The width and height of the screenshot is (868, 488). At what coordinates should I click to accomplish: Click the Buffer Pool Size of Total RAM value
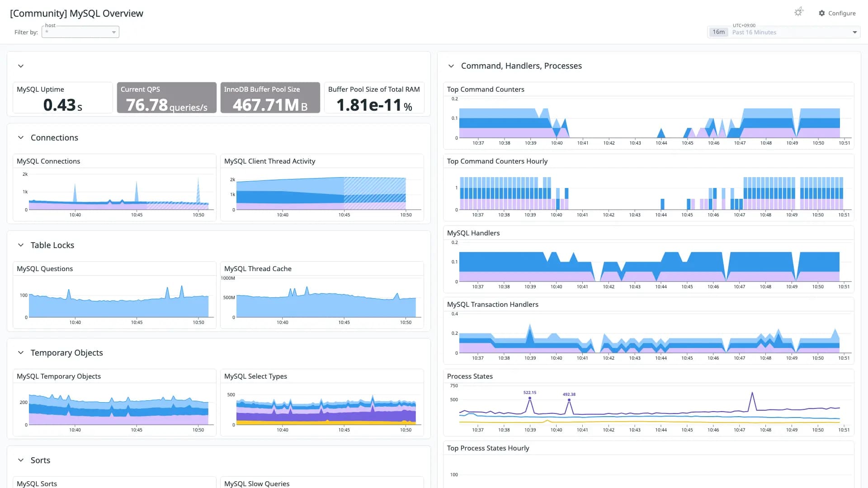(374, 105)
